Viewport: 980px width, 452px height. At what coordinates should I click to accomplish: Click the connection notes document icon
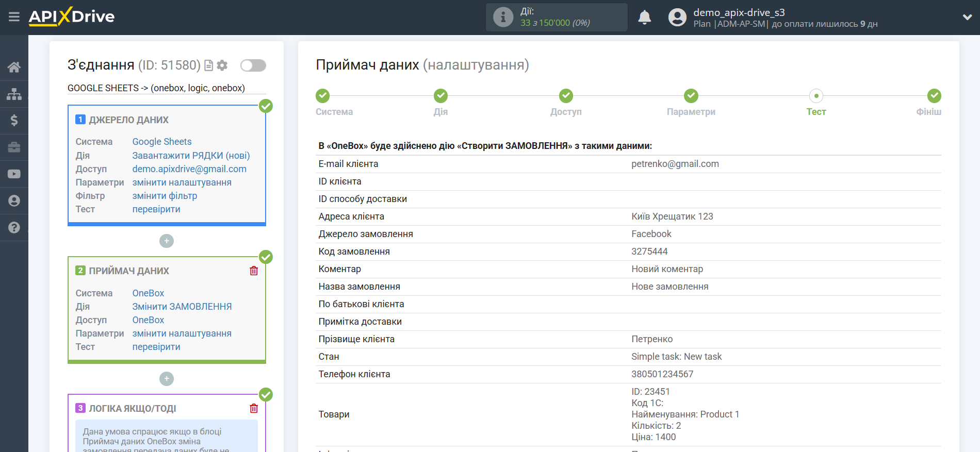(x=208, y=65)
